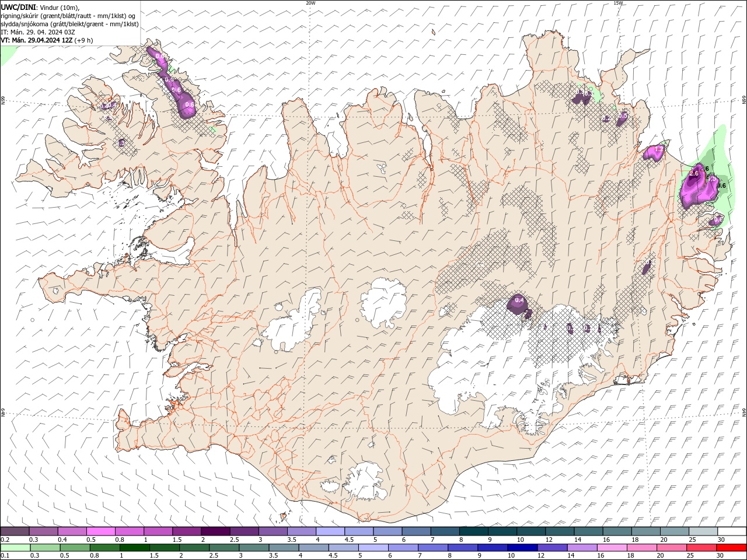This screenshot has width=747, height=560.
Task: Click the '0.1' label under the bottom legend row
Action: 5,556
